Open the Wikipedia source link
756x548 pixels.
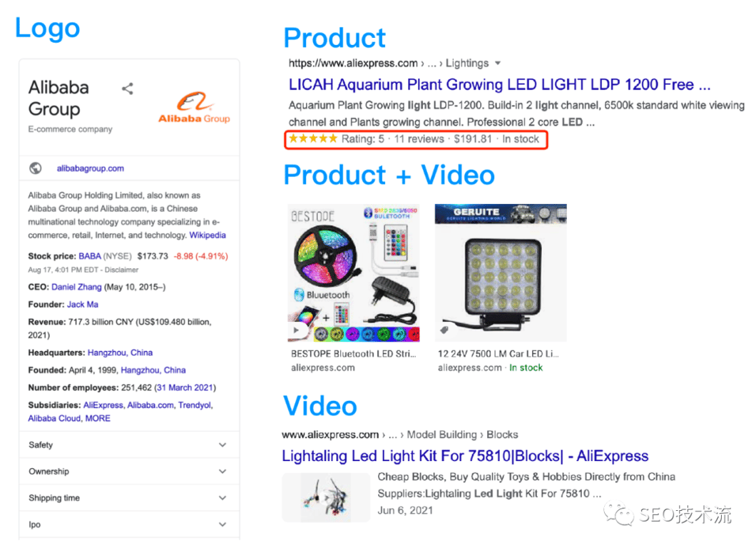point(208,235)
